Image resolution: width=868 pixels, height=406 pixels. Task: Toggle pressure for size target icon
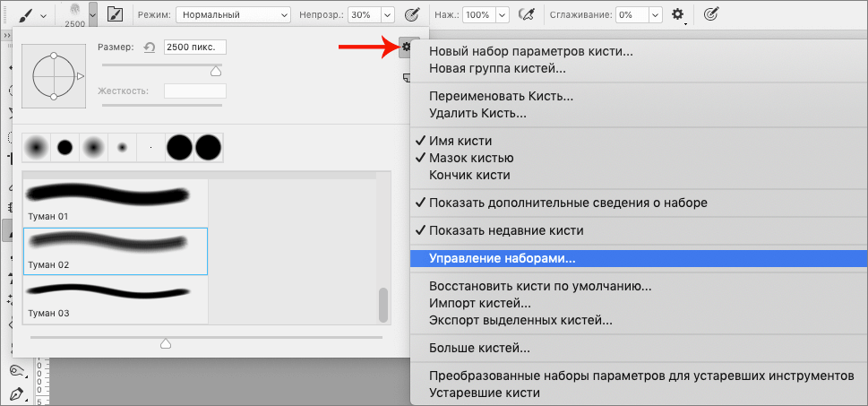click(710, 15)
